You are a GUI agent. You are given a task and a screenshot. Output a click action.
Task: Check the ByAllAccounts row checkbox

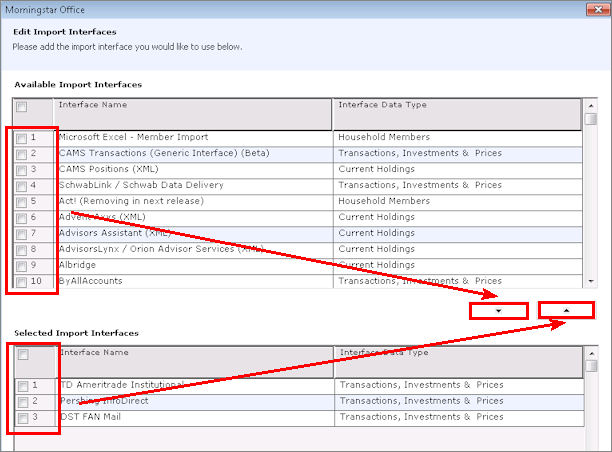click(22, 282)
